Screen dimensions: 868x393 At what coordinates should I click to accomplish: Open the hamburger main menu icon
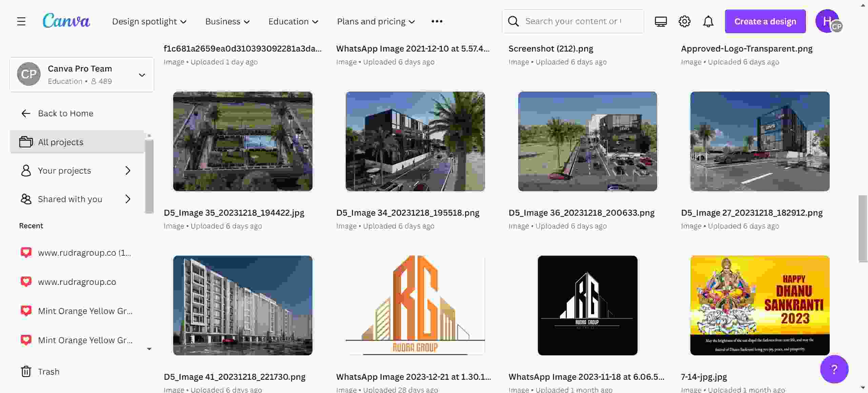pos(21,21)
